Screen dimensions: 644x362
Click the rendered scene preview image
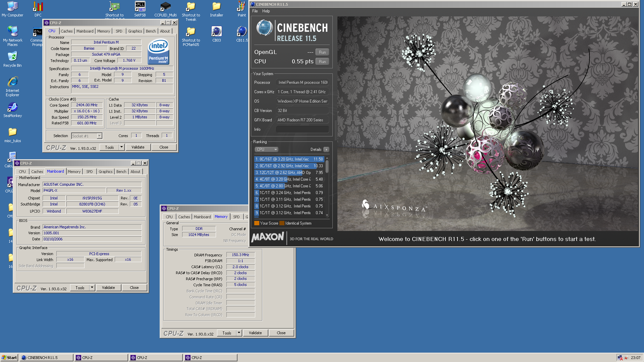coord(488,124)
